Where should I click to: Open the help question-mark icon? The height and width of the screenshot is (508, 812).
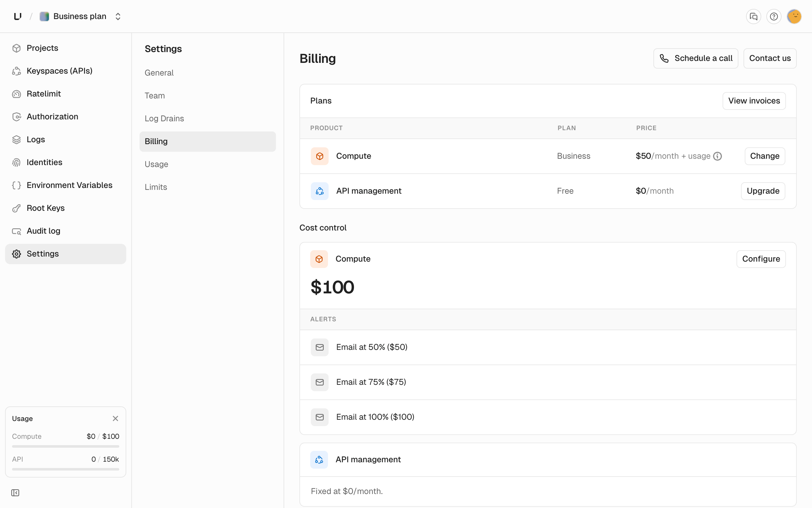coord(774,17)
